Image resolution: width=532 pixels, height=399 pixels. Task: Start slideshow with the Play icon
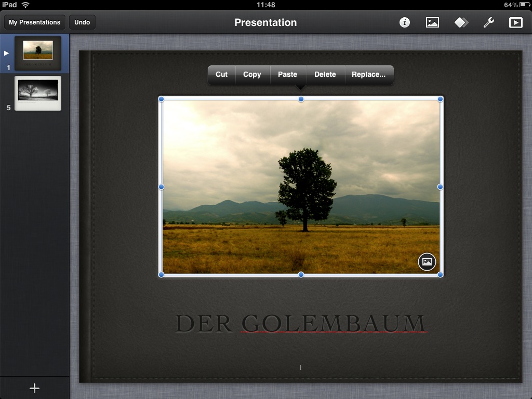point(515,22)
